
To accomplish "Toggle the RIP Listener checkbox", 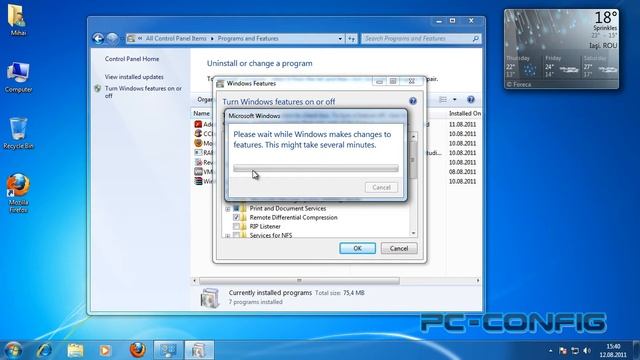I will tap(236, 227).
